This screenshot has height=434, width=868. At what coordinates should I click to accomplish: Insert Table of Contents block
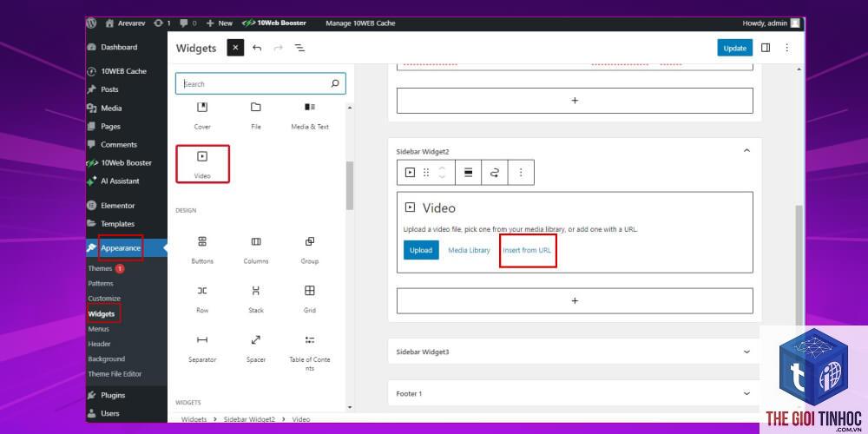[310, 352]
